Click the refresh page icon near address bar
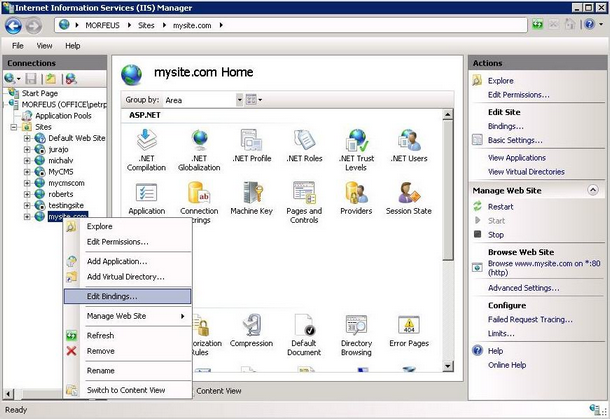This screenshot has height=419, width=610. click(x=538, y=25)
